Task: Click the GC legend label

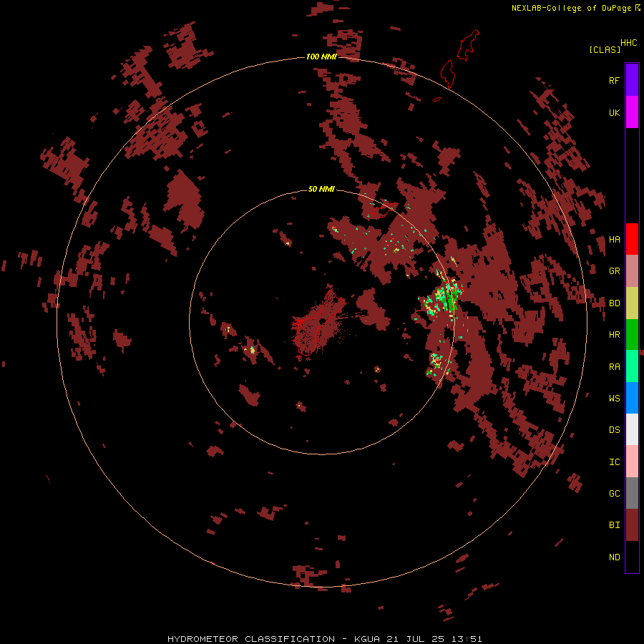Action: pos(614,494)
